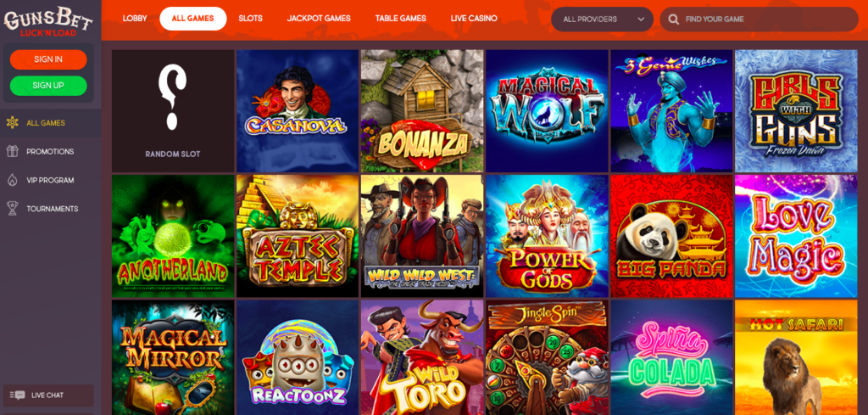Open the Reactoonz game thumbnail
The width and height of the screenshot is (868, 415).
pos(298,357)
